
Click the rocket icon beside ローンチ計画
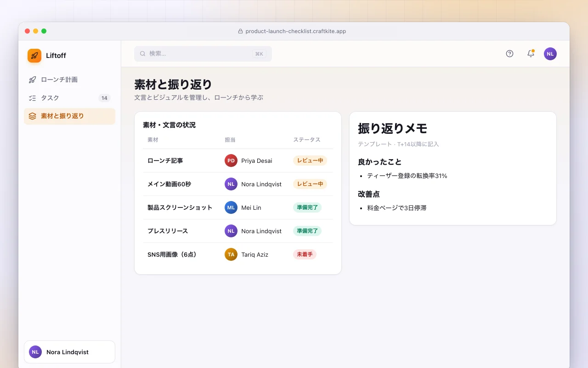[32, 80]
